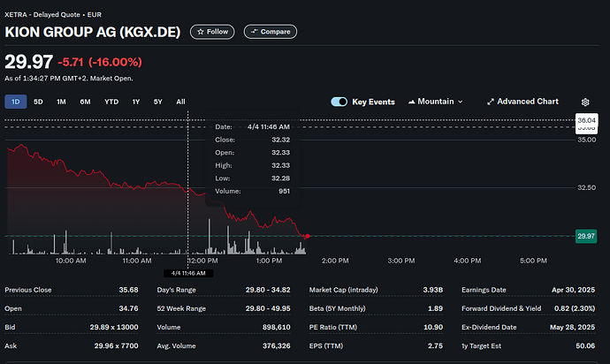
Task: Click the red current price dot on chart
Action: [x=308, y=236]
